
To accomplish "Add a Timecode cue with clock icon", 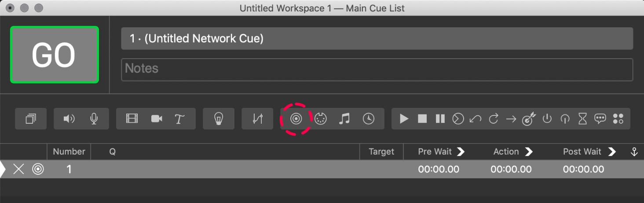I will (x=369, y=119).
